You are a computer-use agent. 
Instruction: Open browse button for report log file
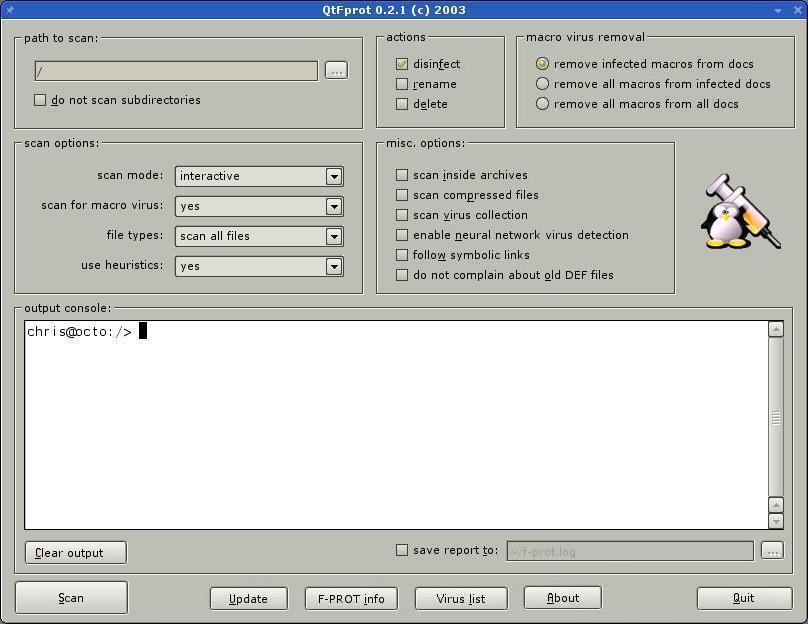772,551
